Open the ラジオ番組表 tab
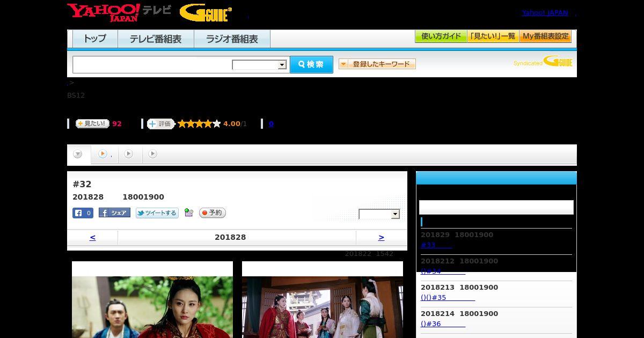This screenshot has width=644, height=338. coord(232,39)
